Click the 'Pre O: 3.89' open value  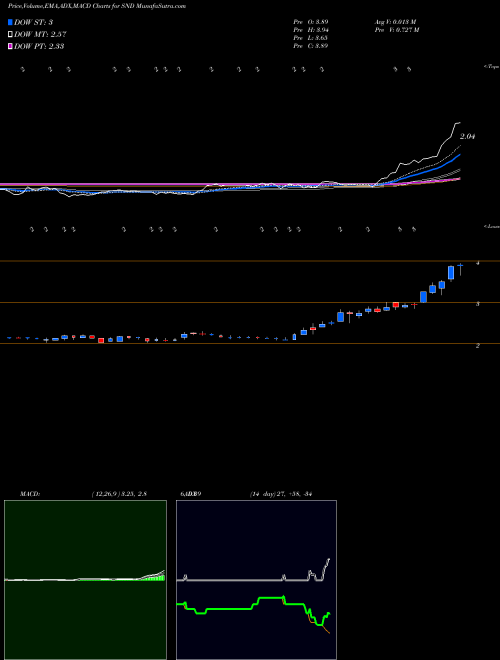(x=311, y=22)
